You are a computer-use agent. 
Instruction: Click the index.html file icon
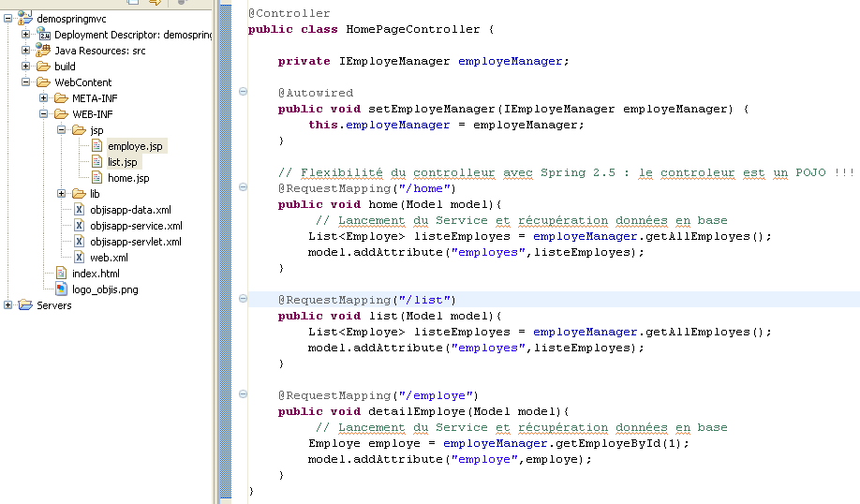[62, 274]
